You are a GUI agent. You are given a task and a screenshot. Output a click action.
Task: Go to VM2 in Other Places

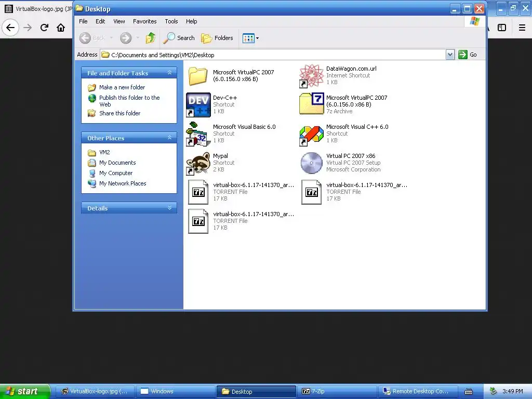tap(104, 152)
